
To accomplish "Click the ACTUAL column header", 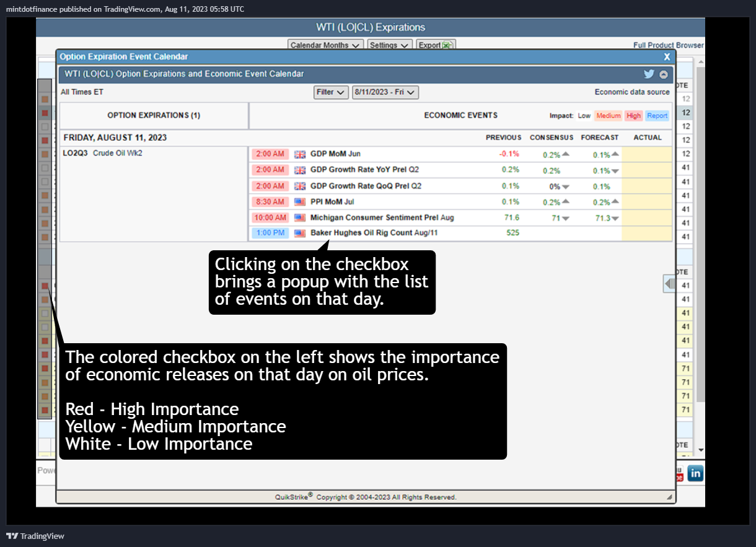I will [648, 138].
